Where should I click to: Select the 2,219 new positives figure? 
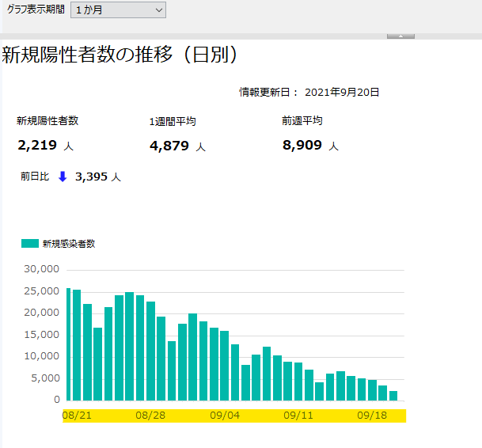39,146
